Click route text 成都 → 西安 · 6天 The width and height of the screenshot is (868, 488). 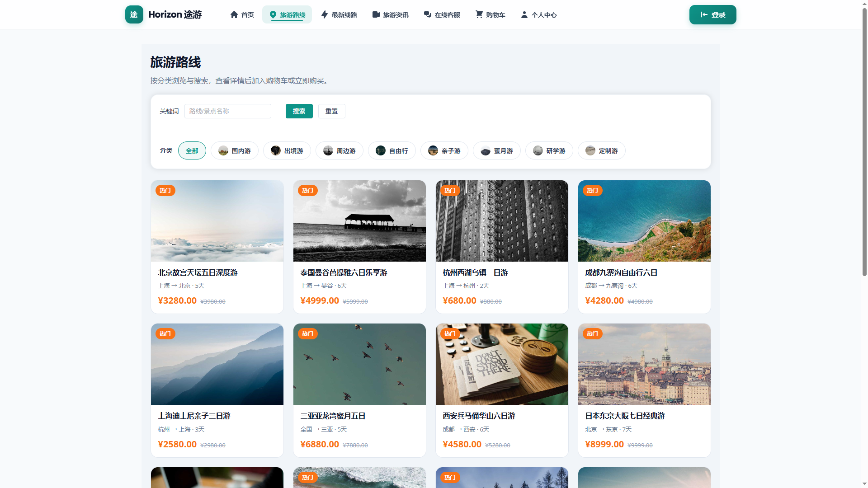pyautogui.click(x=466, y=429)
